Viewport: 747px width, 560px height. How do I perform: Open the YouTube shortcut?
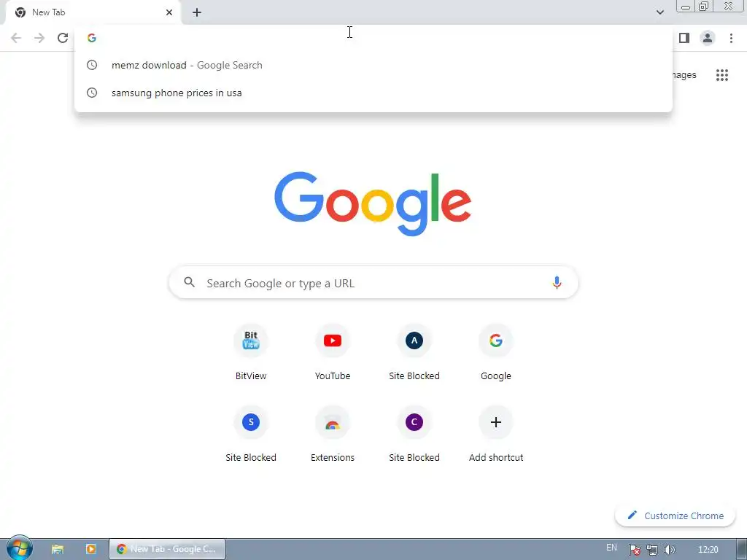click(x=333, y=352)
